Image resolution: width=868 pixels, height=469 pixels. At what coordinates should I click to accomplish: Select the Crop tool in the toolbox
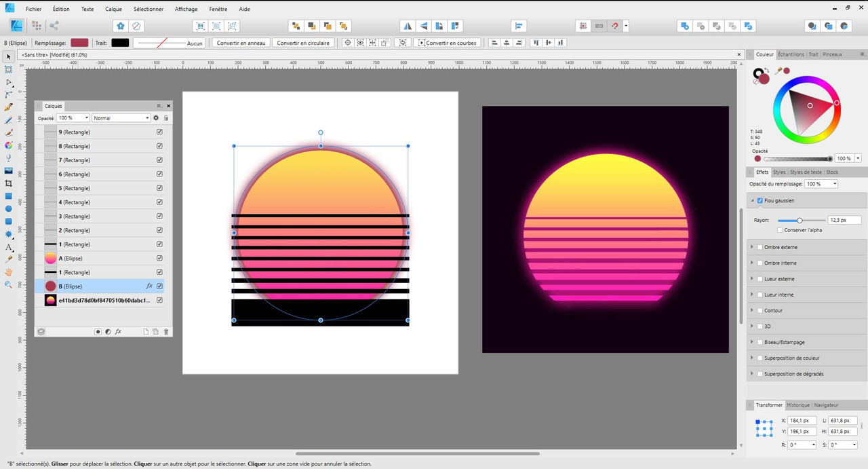(x=9, y=183)
